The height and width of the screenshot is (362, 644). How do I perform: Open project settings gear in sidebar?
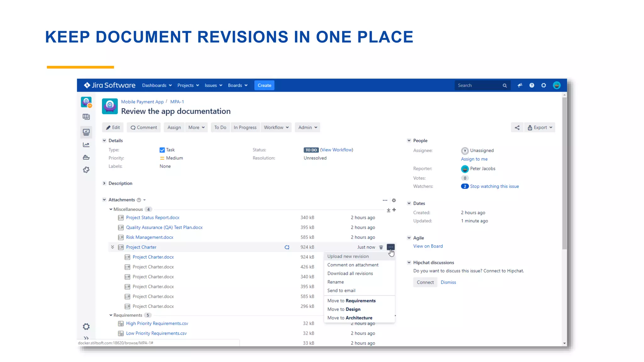click(86, 326)
